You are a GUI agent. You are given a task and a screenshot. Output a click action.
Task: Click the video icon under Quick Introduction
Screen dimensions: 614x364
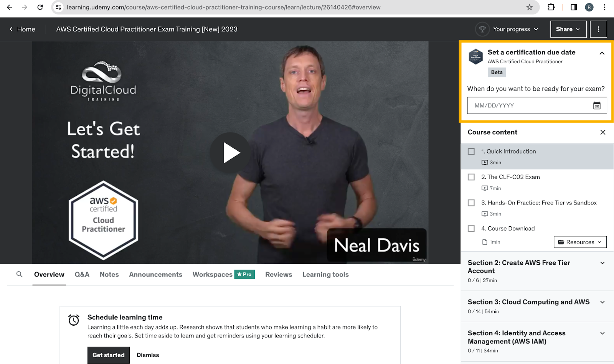(485, 163)
